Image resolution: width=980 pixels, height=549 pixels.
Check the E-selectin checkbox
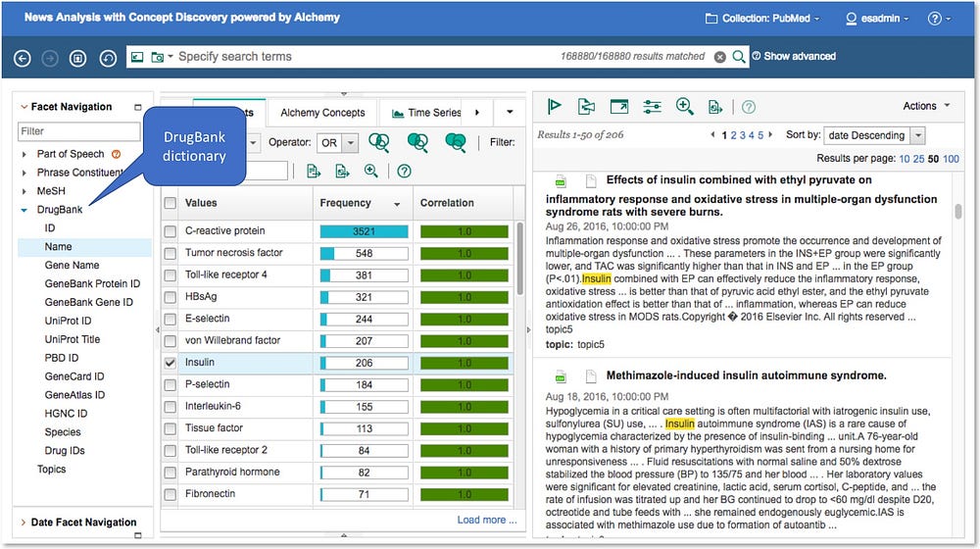[x=170, y=319]
